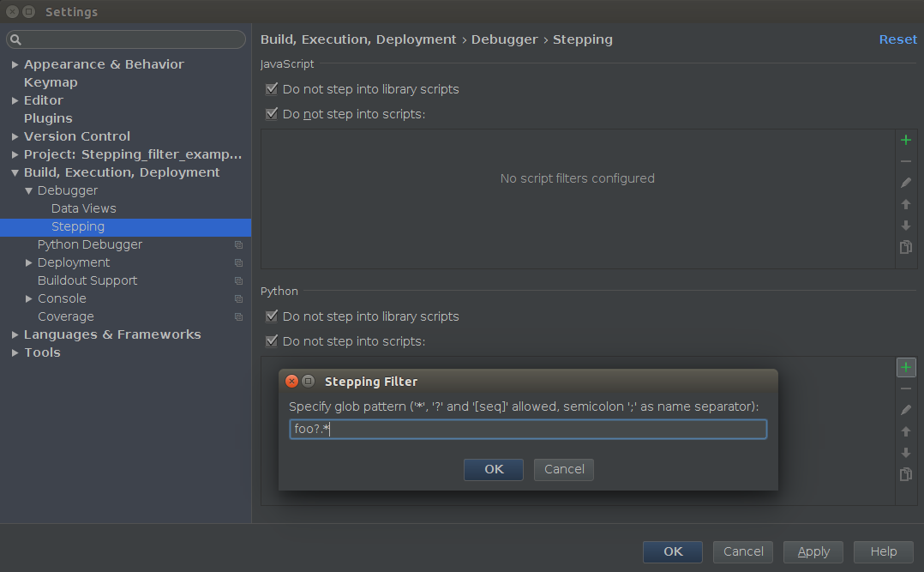This screenshot has width=924, height=572.
Task: Confirm glob pattern with dialog OK
Action: tap(494, 469)
